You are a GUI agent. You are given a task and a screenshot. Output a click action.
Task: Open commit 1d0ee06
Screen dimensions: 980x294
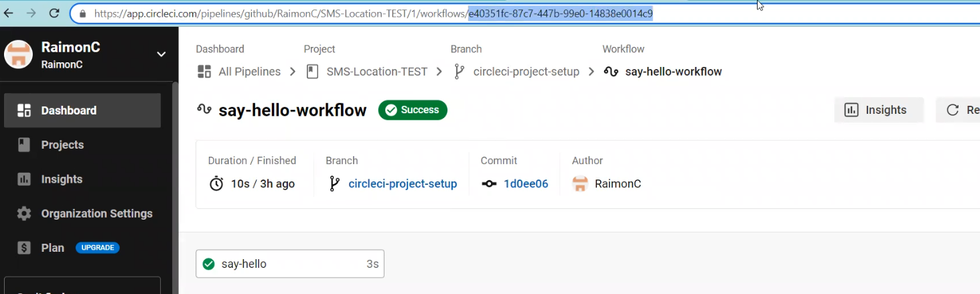(x=526, y=183)
